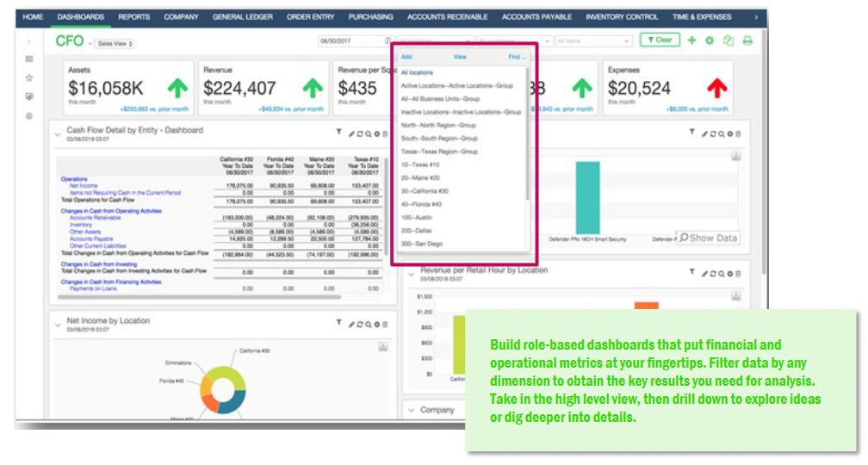Viewport: 868px width, 465px height.
Task: Open gear settings on Net Income by Location
Action: point(376,325)
